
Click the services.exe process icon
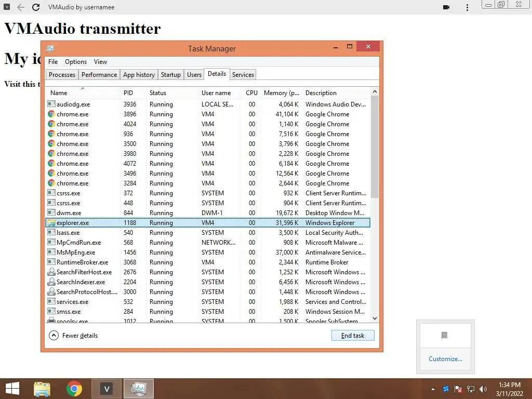tap(51, 301)
